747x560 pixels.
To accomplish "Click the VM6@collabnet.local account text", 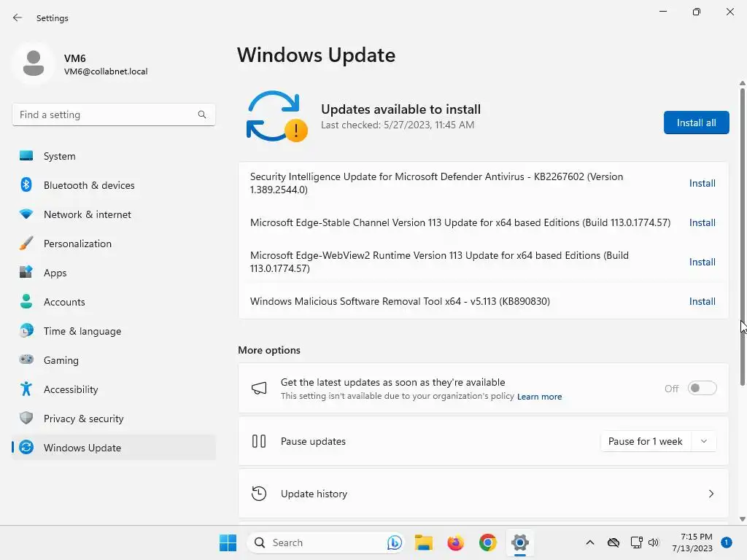I will click(106, 71).
